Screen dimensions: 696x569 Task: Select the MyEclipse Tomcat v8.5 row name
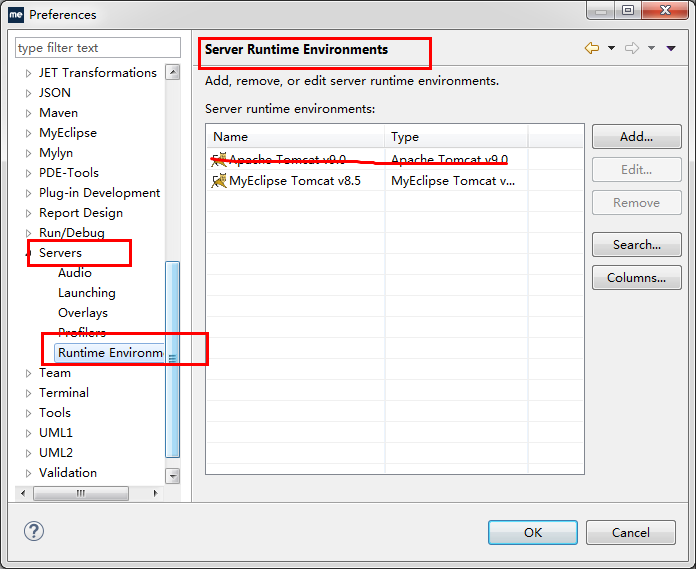(295, 181)
